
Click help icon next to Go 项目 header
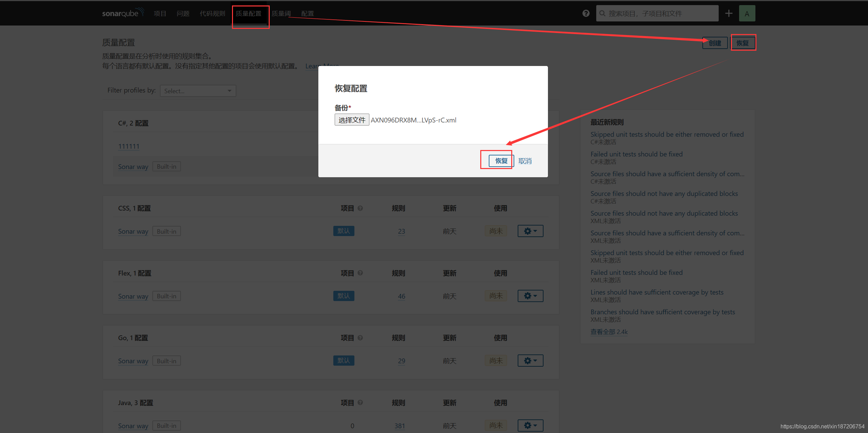coord(360,337)
